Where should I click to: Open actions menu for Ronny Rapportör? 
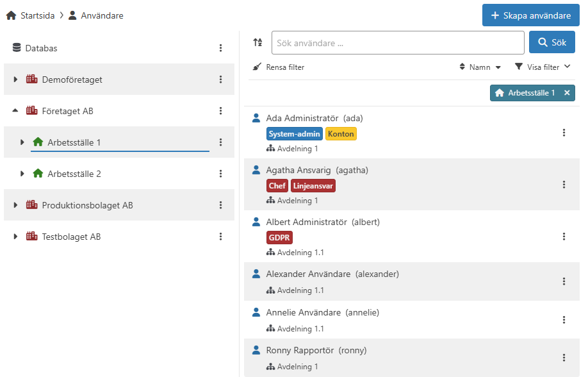(x=564, y=358)
